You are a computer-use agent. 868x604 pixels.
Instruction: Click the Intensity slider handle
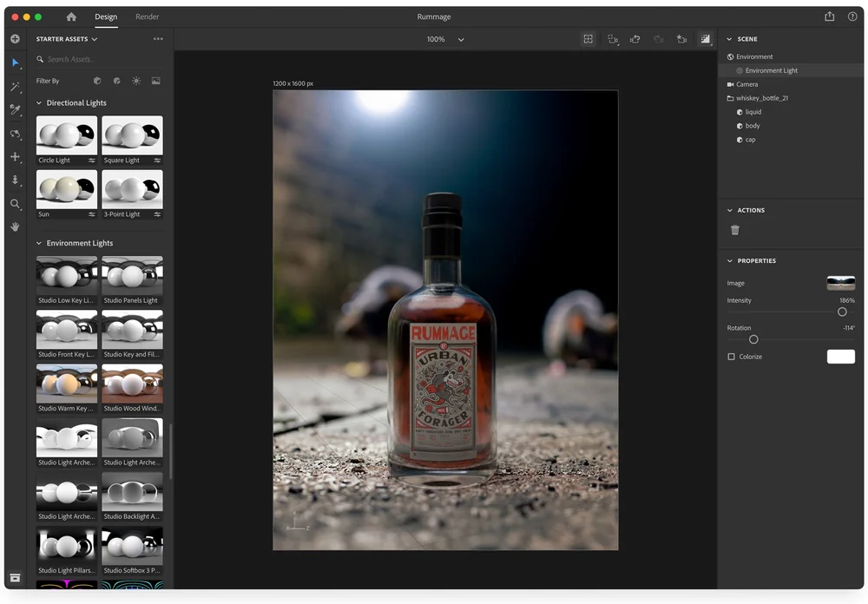842,312
